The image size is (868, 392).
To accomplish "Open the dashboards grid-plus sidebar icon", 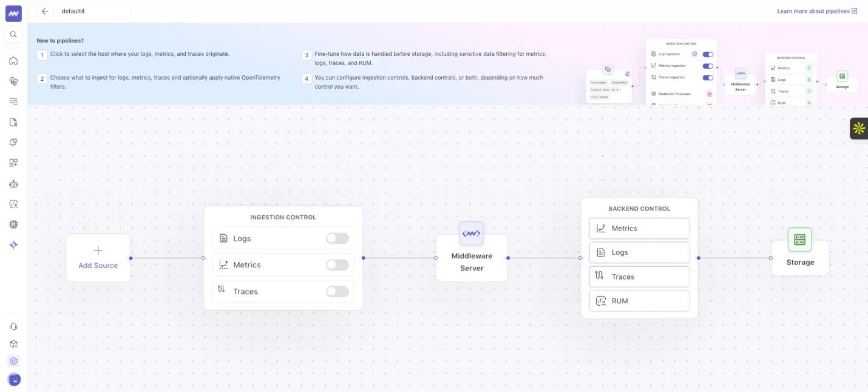I will pyautogui.click(x=13, y=163).
